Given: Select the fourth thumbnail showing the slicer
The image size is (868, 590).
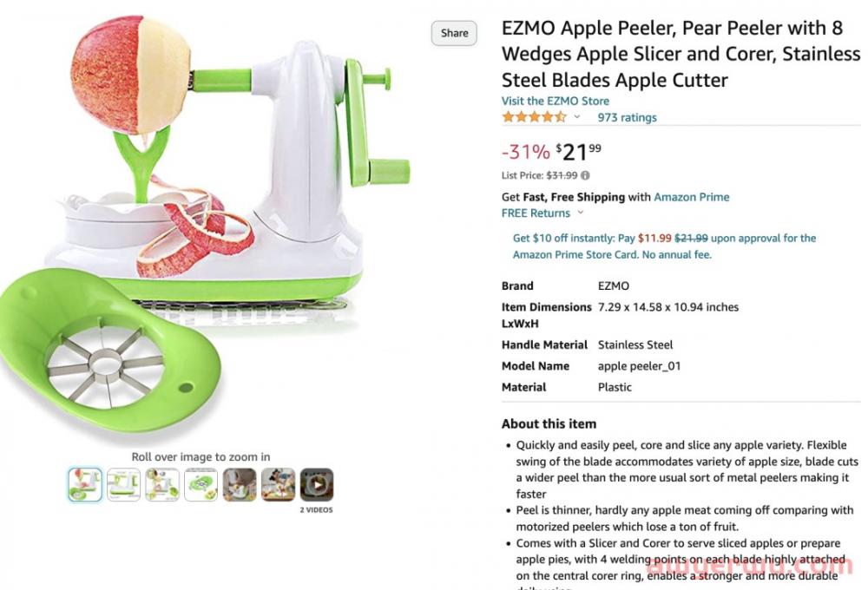Looking at the screenshot, I should (x=201, y=484).
